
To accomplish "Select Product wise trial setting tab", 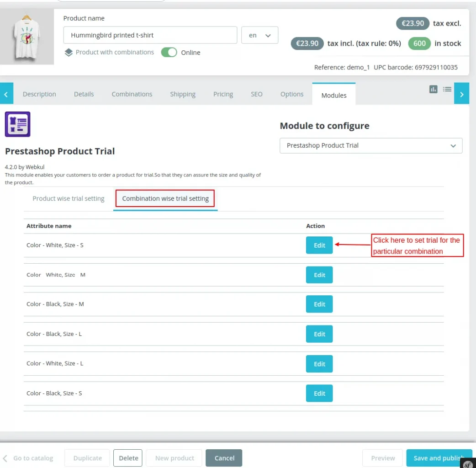I will [x=69, y=199].
